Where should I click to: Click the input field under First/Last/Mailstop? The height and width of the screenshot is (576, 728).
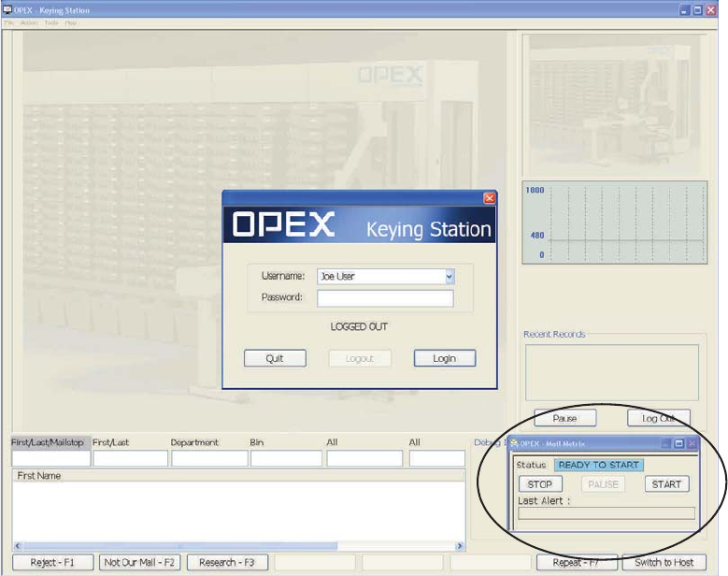tap(51, 458)
